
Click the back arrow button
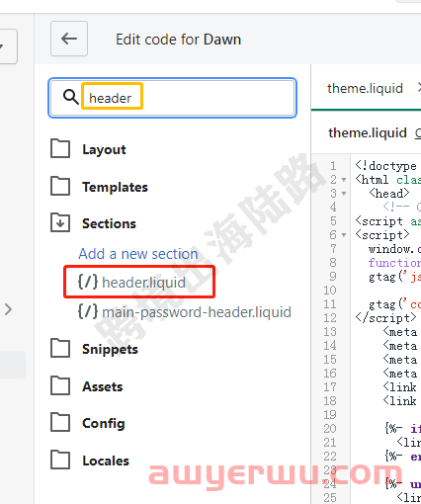click(69, 39)
